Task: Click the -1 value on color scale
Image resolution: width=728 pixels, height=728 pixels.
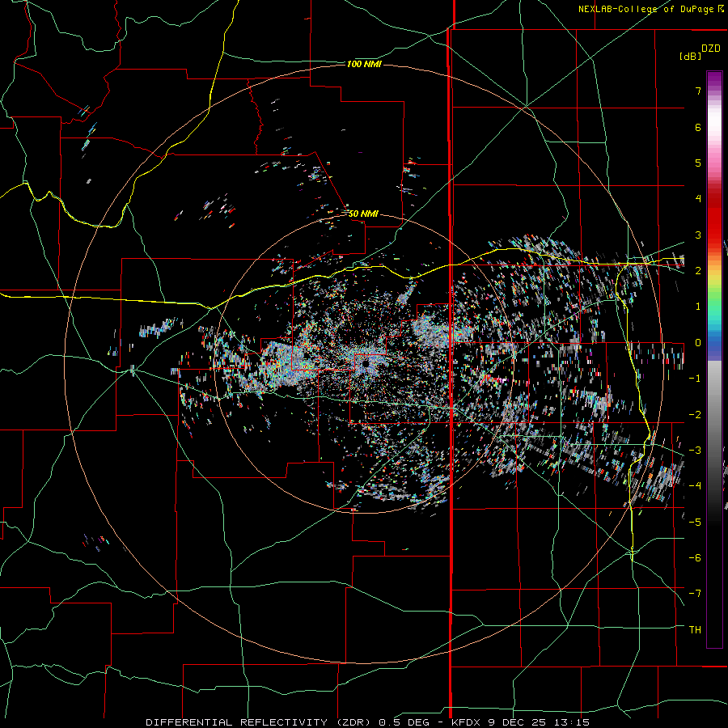Action: [695, 379]
